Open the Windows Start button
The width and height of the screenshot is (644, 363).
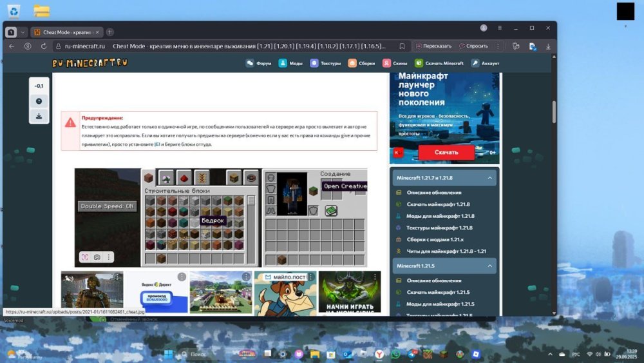click(168, 355)
